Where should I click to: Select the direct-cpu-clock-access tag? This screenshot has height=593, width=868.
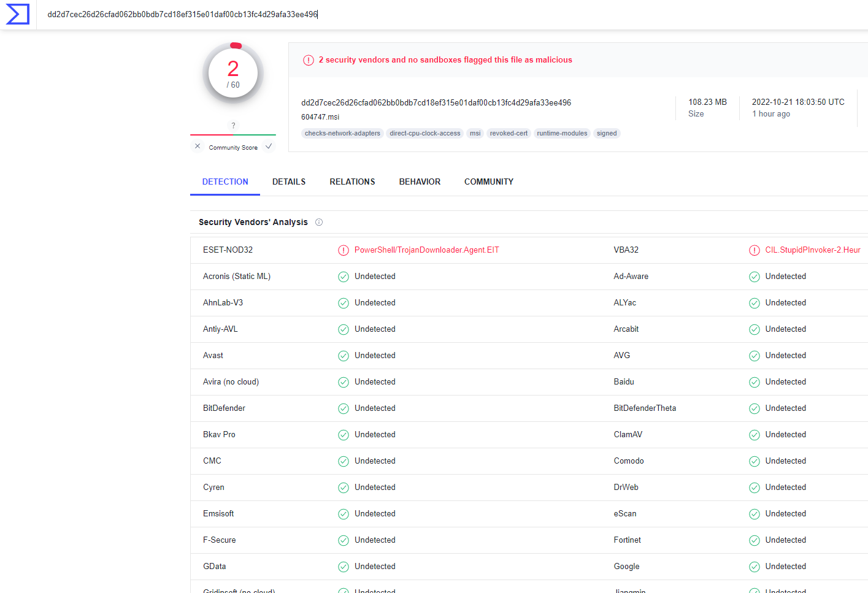coord(425,133)
